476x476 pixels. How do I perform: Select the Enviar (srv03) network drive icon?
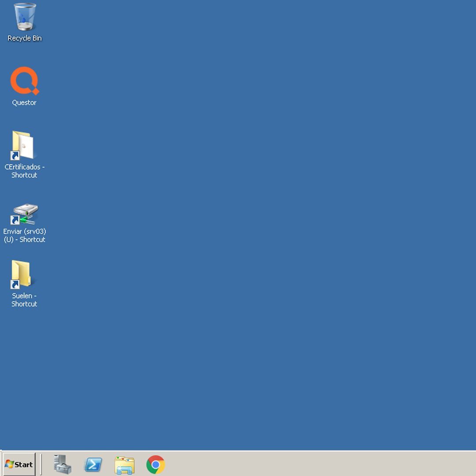coord(25,214)
